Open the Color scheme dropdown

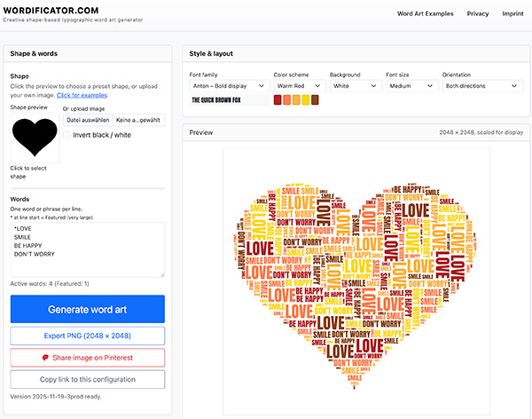[300, 86]
